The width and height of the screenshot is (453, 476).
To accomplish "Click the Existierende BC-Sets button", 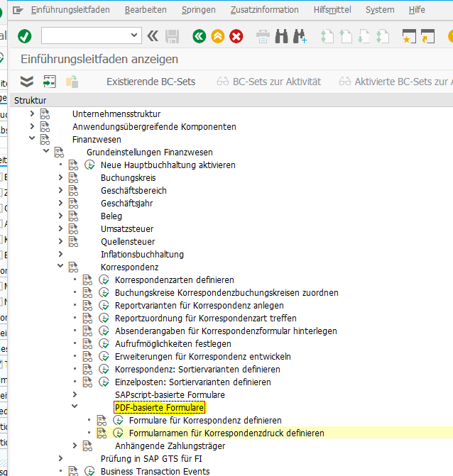I will pos(151,82).
